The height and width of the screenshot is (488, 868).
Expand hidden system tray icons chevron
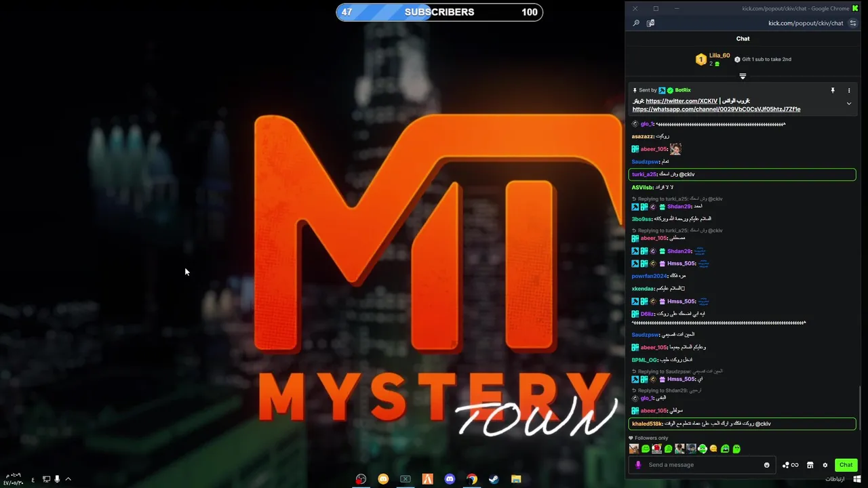click(x=68, y=479)
